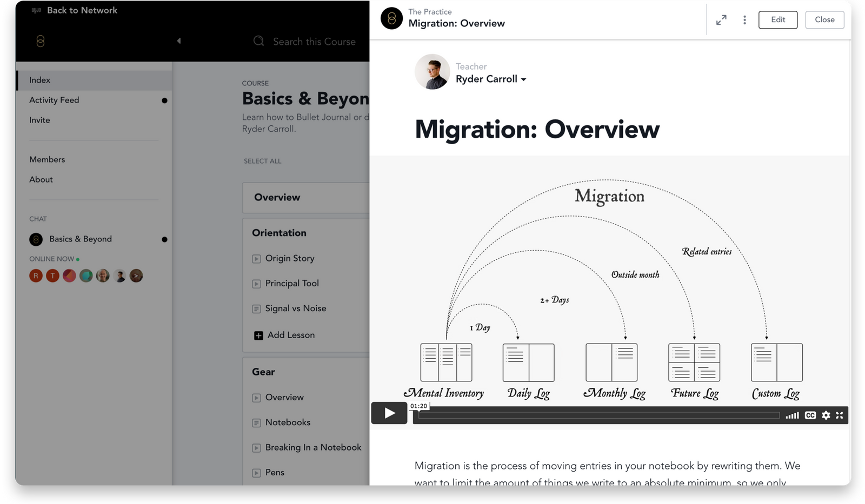Click SELECT ALL link
865x504 pixels.
click(x=262, y=161)
